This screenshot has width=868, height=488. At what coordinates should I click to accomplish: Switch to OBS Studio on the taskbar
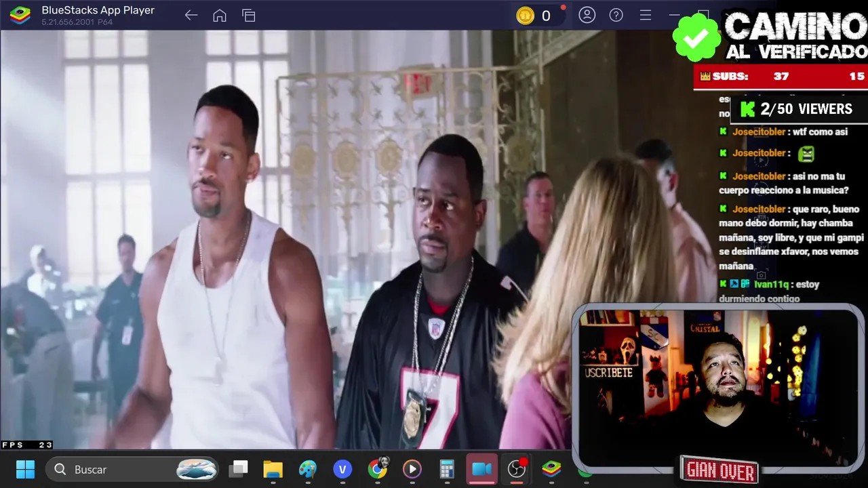click(517, 468)
